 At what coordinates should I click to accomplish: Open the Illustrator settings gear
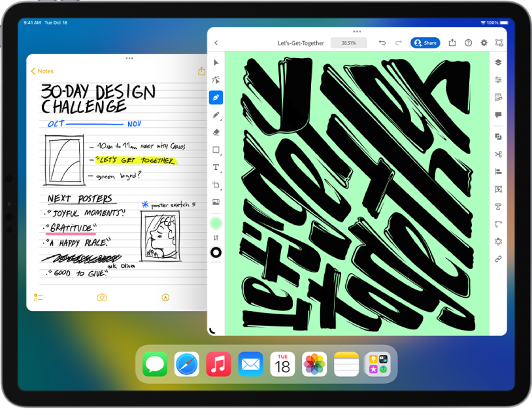tap(484, 42)
